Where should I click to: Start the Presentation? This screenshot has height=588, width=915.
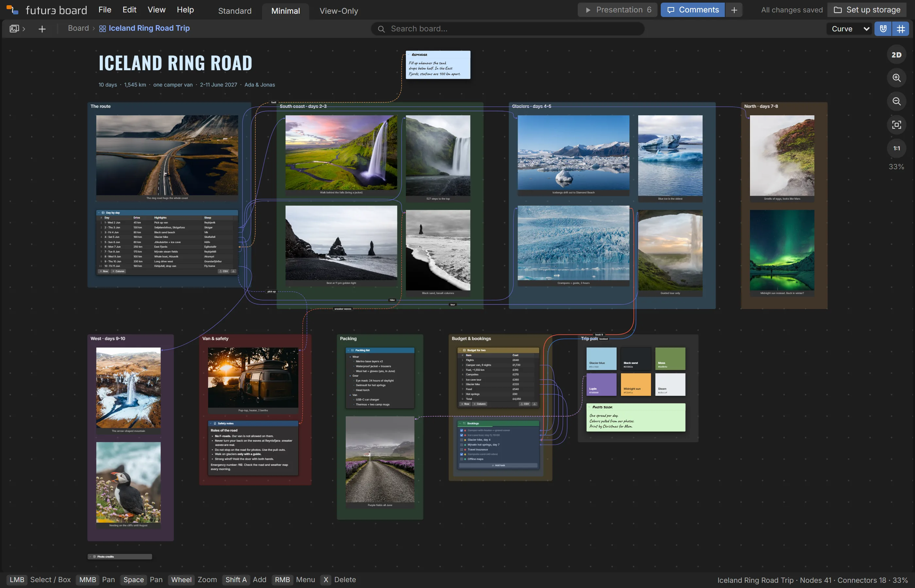618,10
